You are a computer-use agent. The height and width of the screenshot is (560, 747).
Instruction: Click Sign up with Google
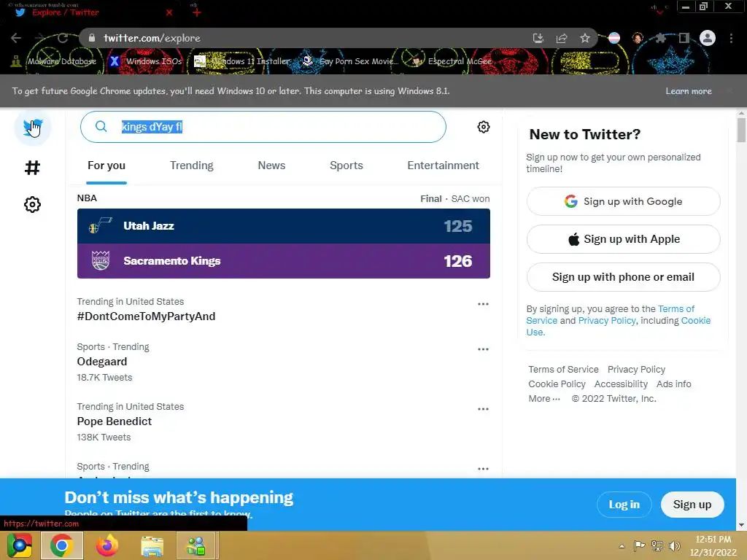tap(623, 201)
